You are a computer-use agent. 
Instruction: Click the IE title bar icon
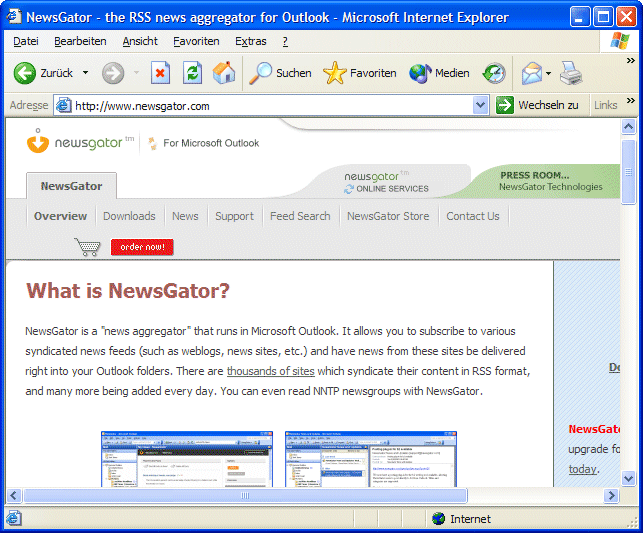[13, 17]
